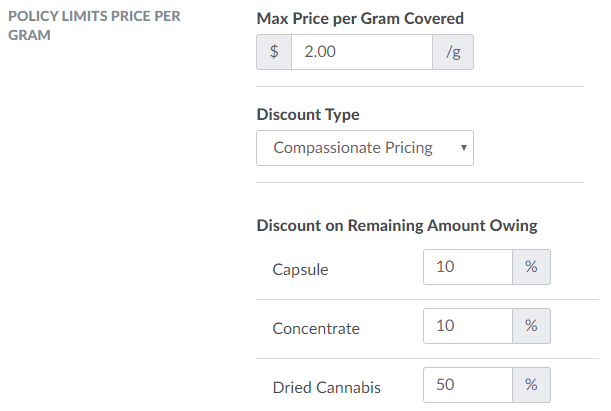Select the Concentrate row label
The height and width of the screenshot is (411, 611).
(x=316, y=328)
